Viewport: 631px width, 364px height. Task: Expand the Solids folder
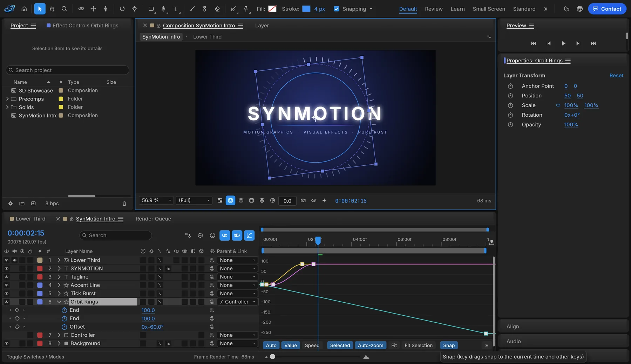click(7, 107)
